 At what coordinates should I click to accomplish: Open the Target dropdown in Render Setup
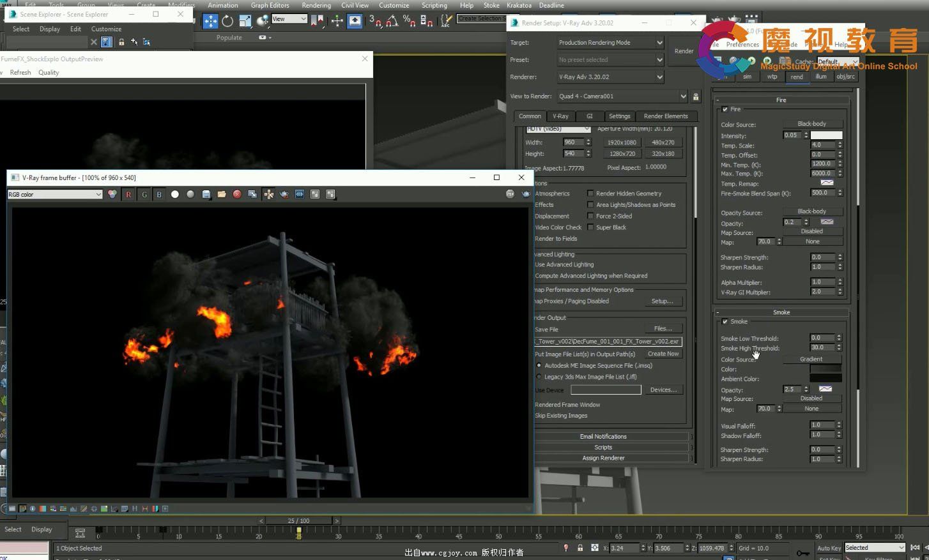(x=610, y=43)
